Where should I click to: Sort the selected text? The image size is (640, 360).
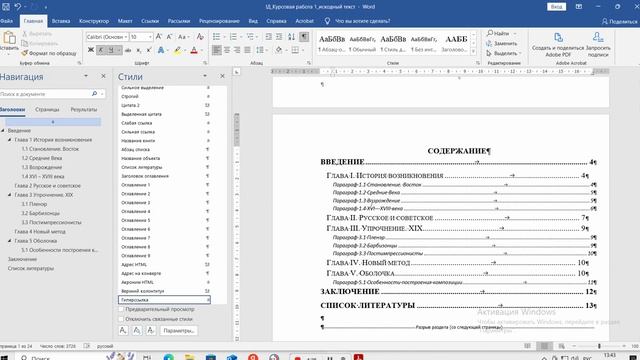(x=291, y=37)
